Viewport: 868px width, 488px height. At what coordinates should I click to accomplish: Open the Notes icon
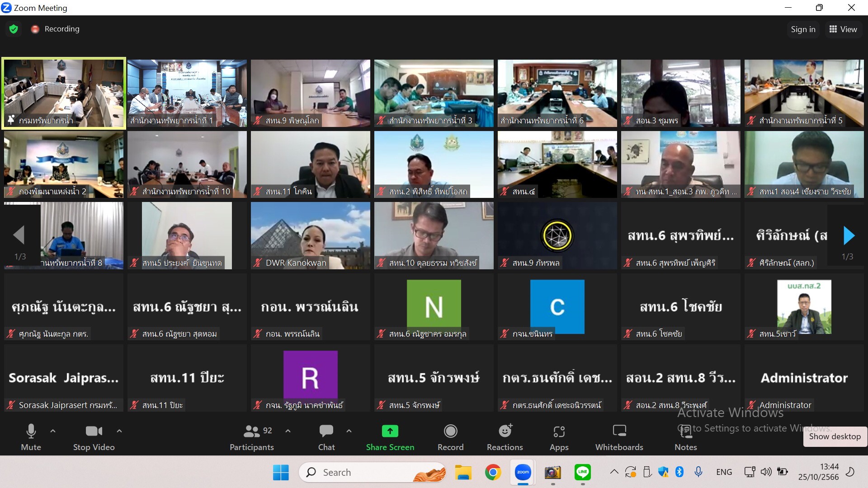685,432
